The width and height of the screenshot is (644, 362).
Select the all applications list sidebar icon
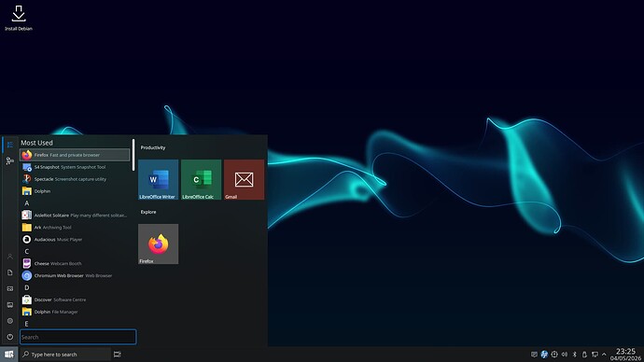pyautogui.click(x=10, y=145)
